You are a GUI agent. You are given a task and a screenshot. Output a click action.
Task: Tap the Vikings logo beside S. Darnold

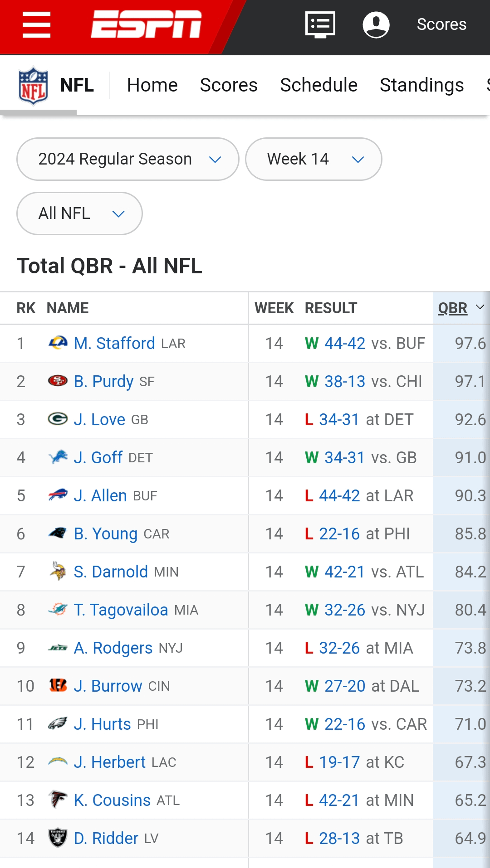coord(58,572)
